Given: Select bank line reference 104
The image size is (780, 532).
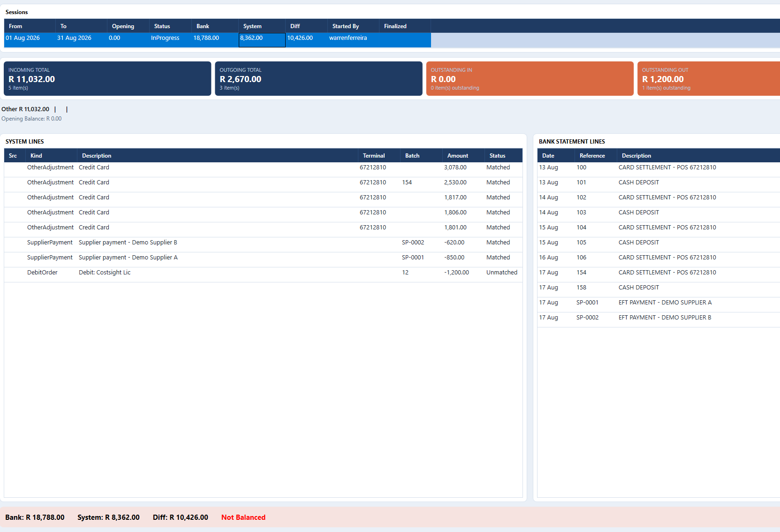Looking at the screenshot, I should (x=659, y=230).
